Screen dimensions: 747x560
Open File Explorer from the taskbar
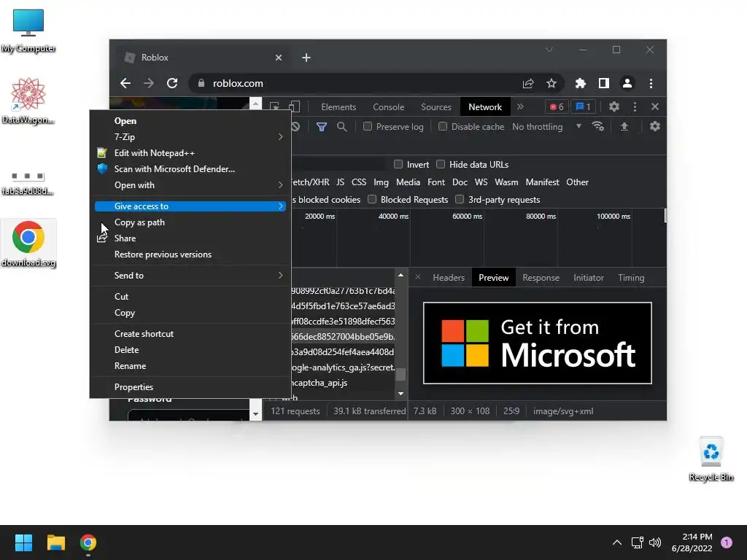tap(55, 542)
